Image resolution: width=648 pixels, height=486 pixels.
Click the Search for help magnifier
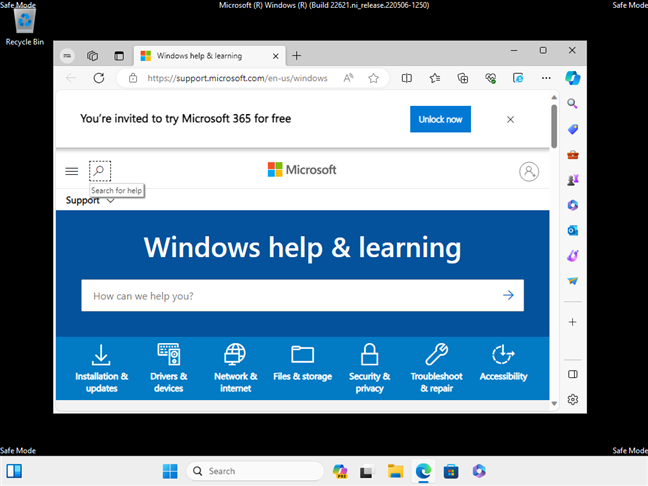point(100,171)
